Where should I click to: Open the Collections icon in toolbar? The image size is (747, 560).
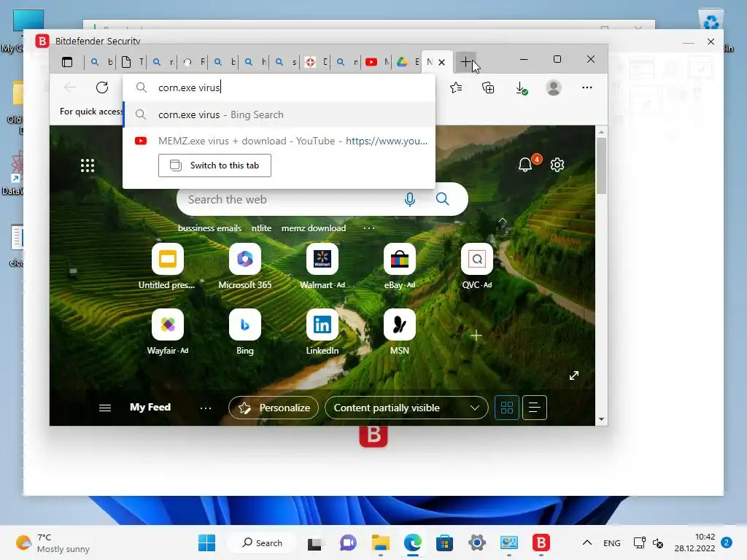[488, 87]
